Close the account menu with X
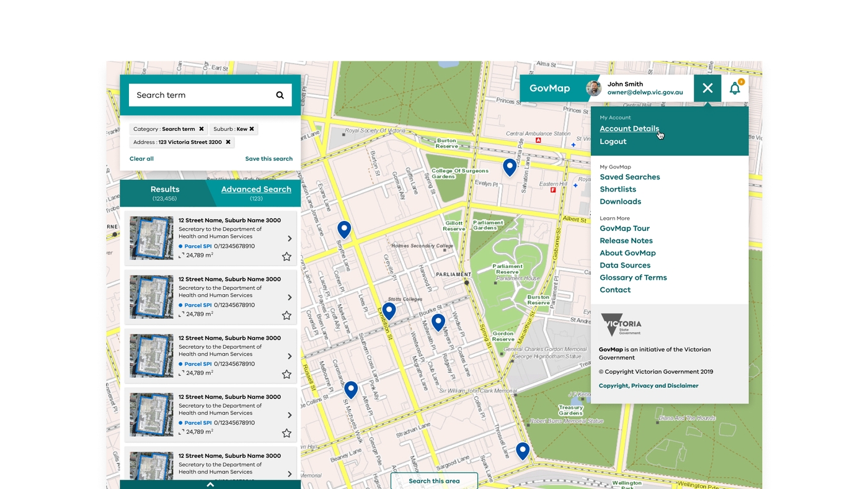Screen dimensions: 868x489 [707, 88]
